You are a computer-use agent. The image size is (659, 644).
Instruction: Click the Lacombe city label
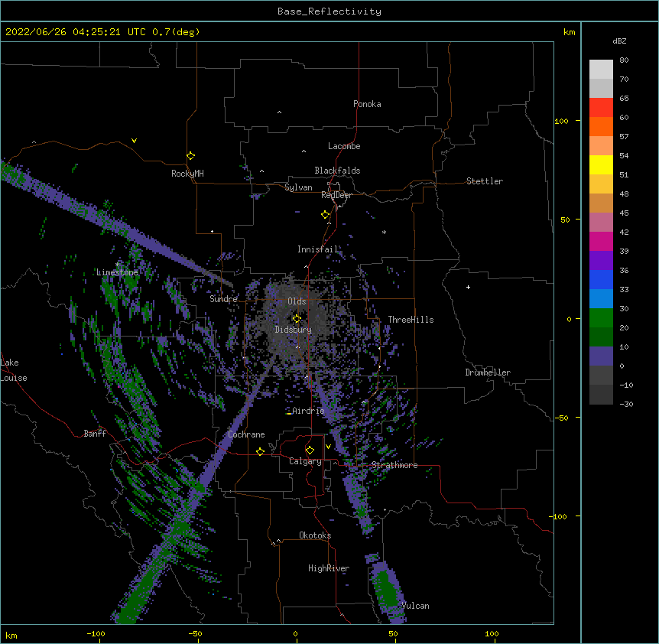[x=344, y=146]
